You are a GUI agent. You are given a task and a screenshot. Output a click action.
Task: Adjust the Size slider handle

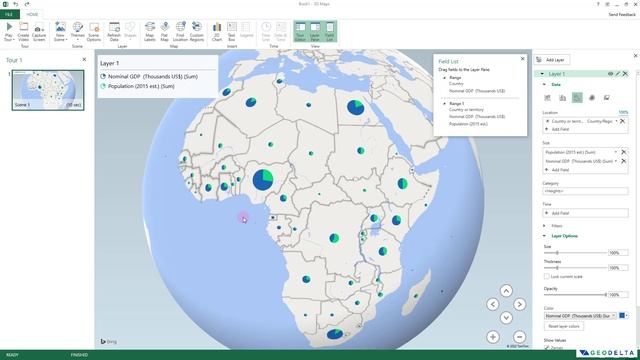(557, 253)
